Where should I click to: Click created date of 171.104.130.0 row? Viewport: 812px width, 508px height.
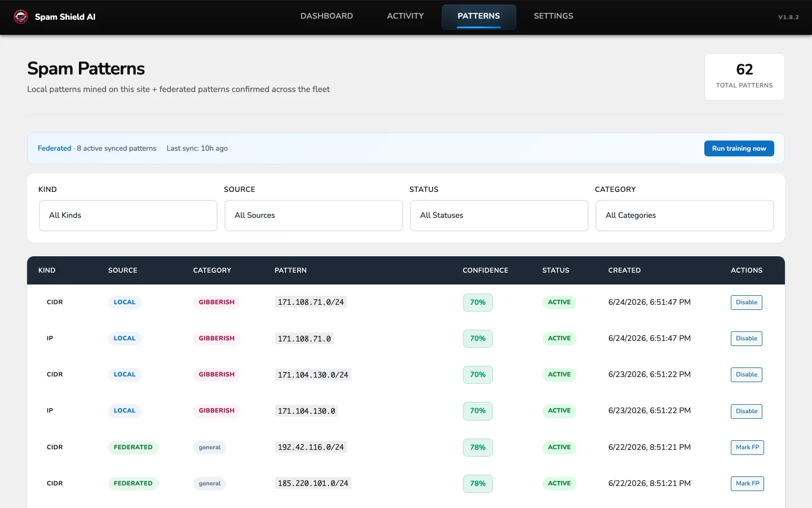[x=650, y=411]
